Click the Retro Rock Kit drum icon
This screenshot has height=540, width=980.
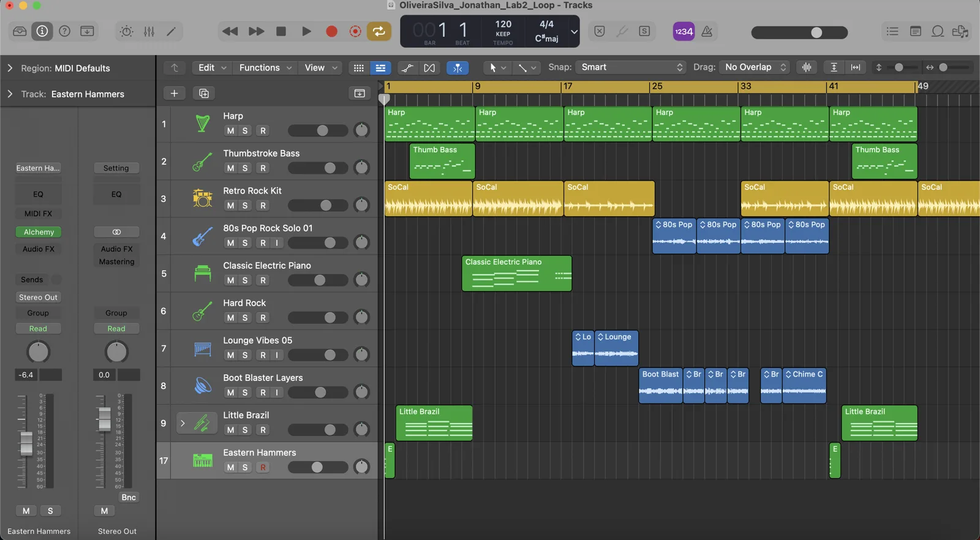[203, 198]
